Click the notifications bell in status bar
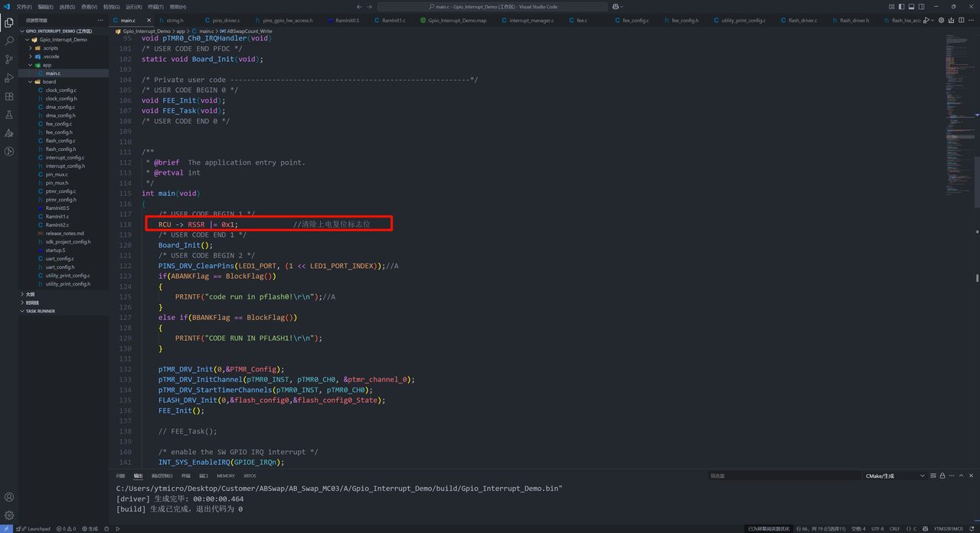 click(x=972, y=528)
